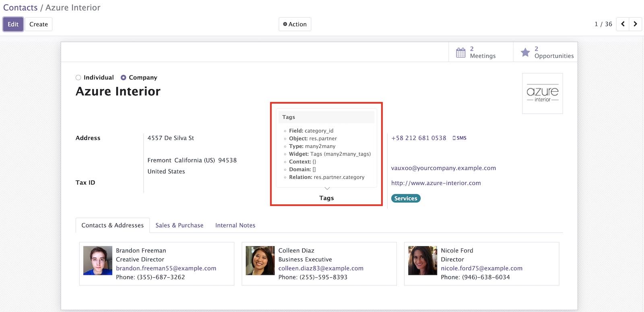Click Type: many2many tooltip line
Viewport: 644px width, 312px height.
[312, 146]
